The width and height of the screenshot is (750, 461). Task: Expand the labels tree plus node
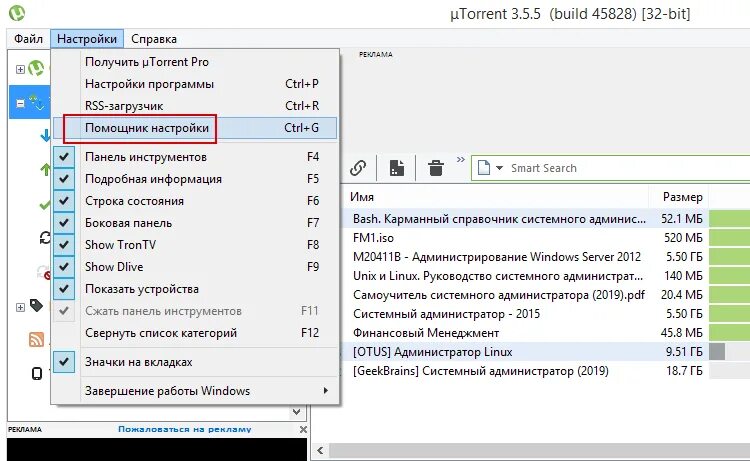pyautogui.click(x=20, y=307)
